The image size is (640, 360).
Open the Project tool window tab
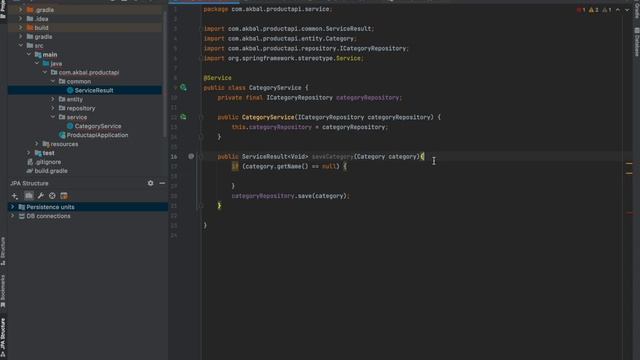[x=3, y=10]
